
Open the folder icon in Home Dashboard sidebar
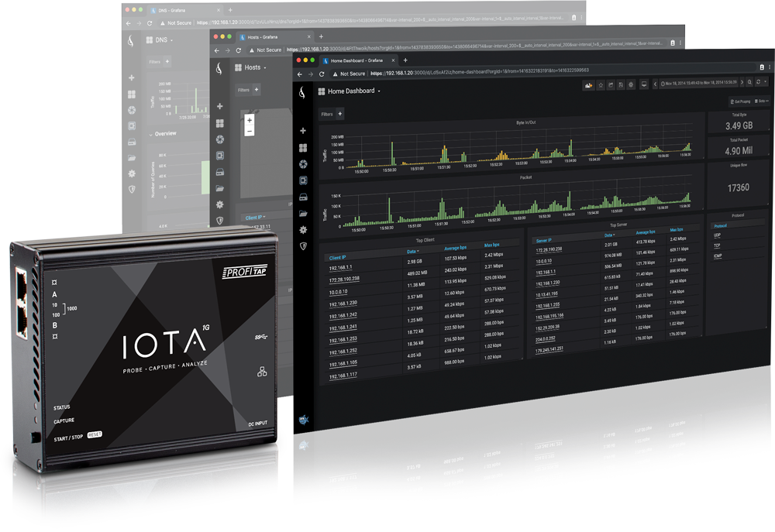[303, 214]
